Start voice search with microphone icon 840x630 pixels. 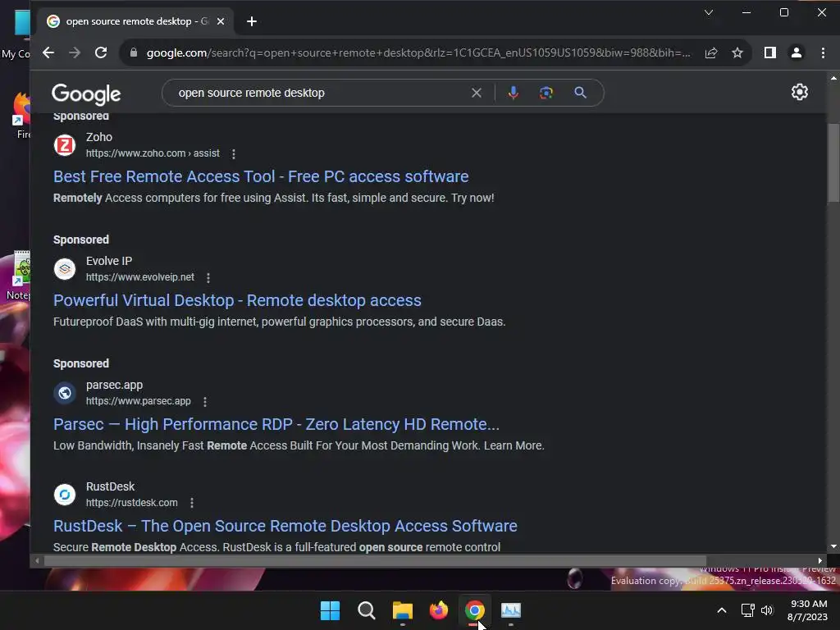tap(514, 93)
